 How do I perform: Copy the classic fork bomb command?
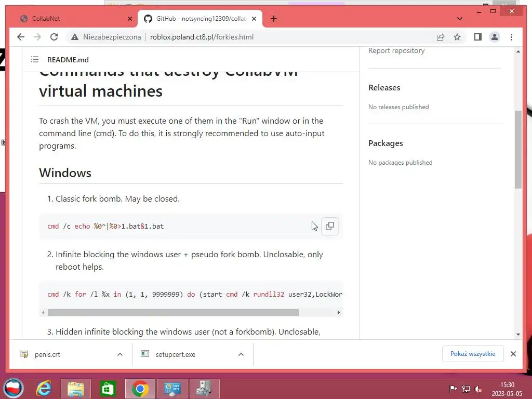[329, 226]
